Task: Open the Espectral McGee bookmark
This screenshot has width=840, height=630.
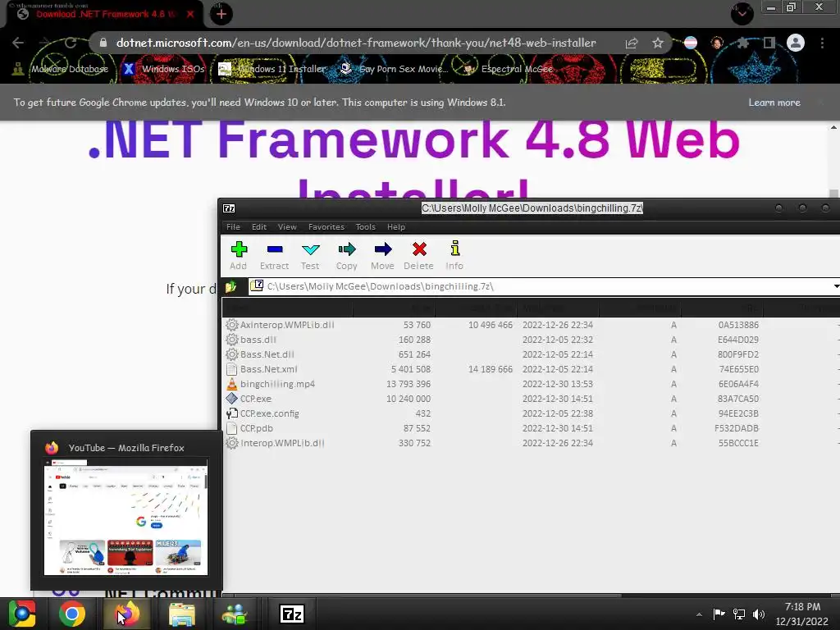Action: click(x=507, y=69)
